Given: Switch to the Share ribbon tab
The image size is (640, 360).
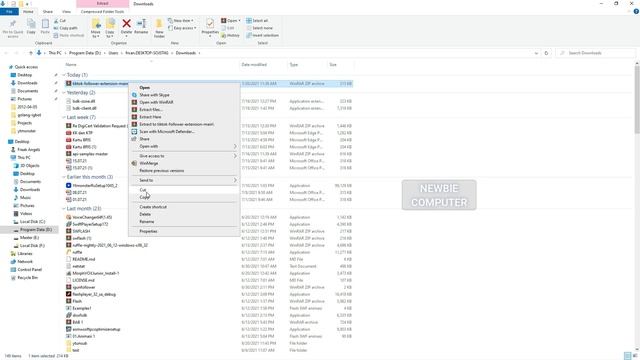Looking at the screenshot, I should (48, 12).
